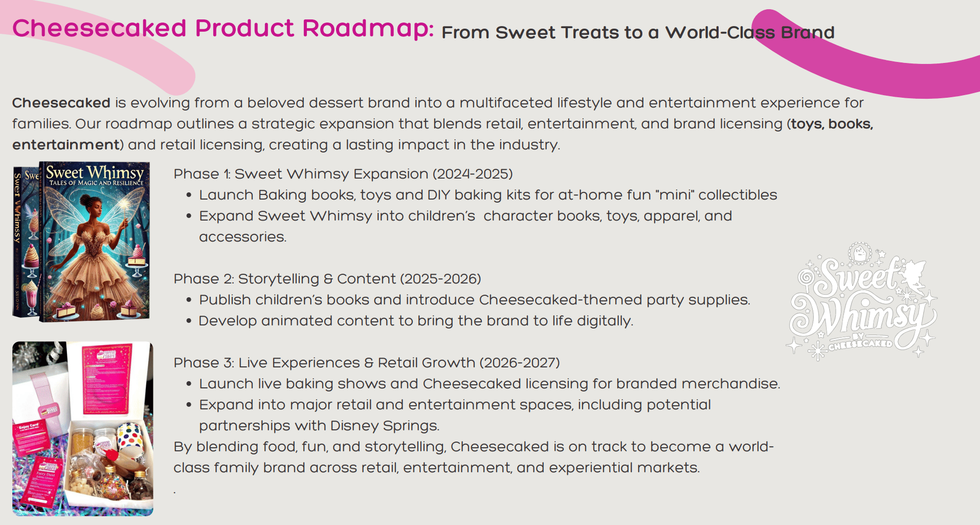This screenshot has width=980, height=525.
Task: Click the "Expand Sweet Whimsy into children's" bullet
Action: pyautogui.click(x=465, y=216)
